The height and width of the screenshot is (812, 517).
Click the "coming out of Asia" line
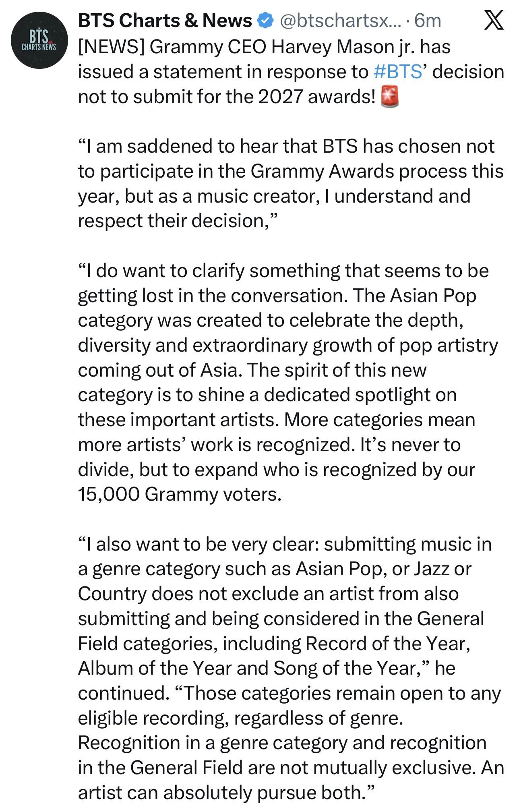click(x=252, y=370)
